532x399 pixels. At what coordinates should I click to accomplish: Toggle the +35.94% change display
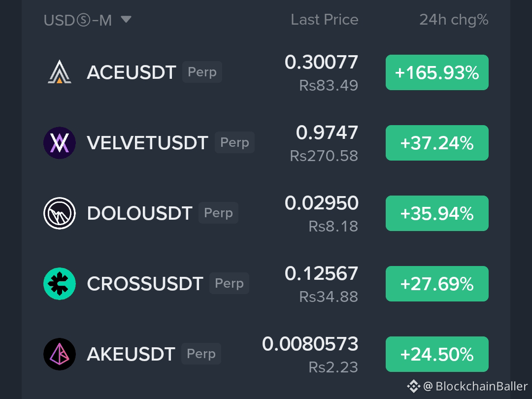pyautogui.click(x=437, y=213)
